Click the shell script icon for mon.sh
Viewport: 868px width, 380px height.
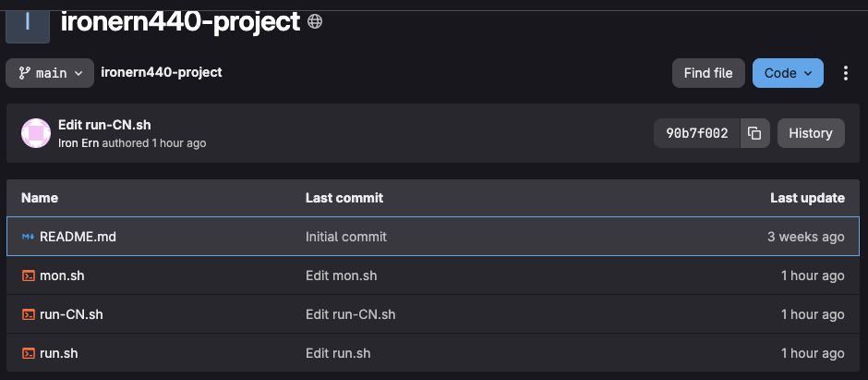click(29, 276)
